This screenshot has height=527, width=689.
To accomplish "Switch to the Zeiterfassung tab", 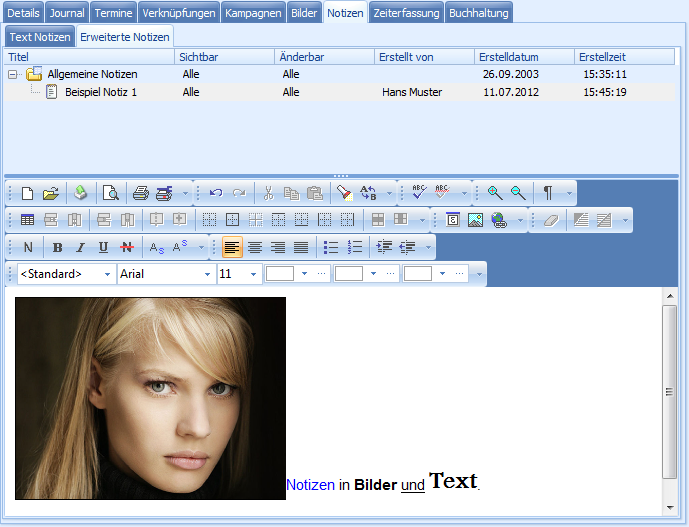I will point(405,12).
